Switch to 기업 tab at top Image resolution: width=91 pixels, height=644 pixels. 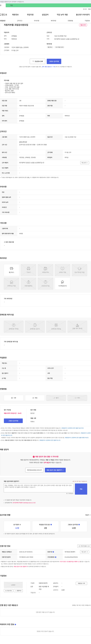click(11, 5)
